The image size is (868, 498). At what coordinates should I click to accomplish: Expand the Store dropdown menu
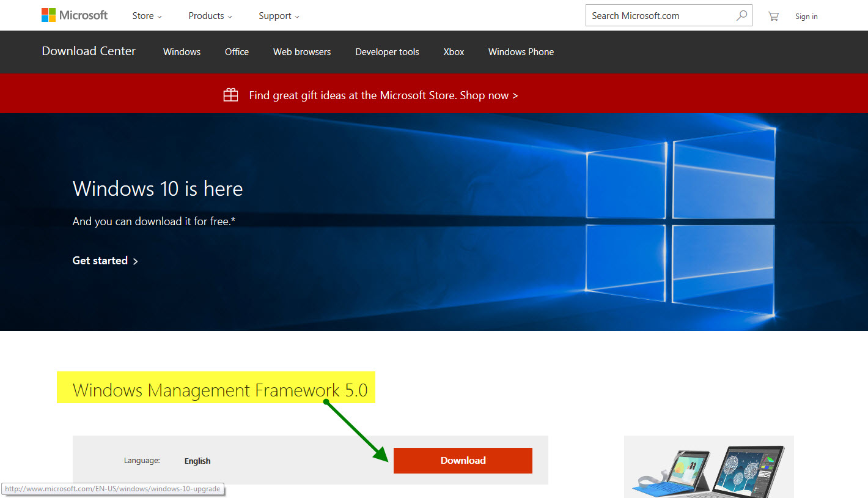click(147, 16)
